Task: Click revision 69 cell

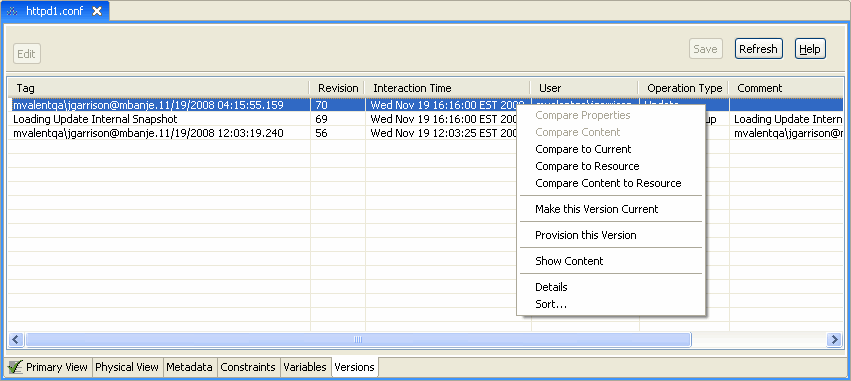Action: click(x=338, y=119)
